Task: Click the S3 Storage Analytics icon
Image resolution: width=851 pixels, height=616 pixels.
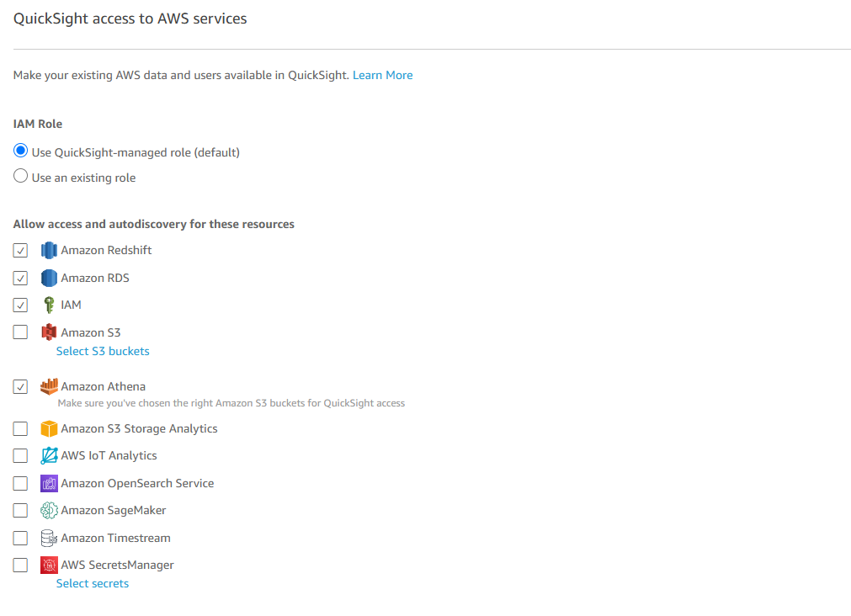Action: [49, 428]
